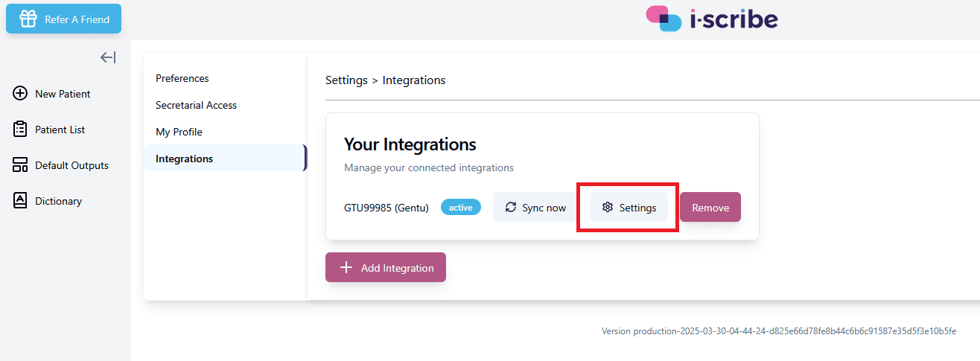
Task: Click the Sync now button
Action: pos(535,208)
